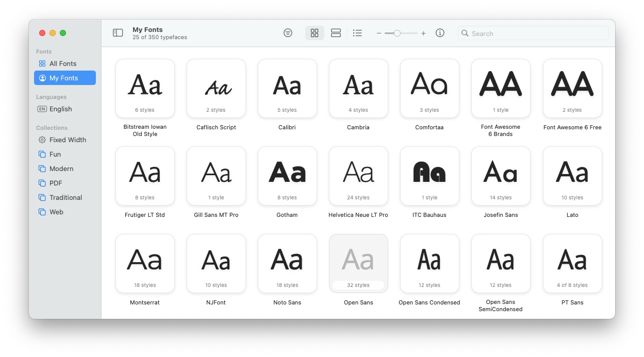Switch to grid view
Image resolution: width=644 pixels, height=357 pixels.
point(315,33)
